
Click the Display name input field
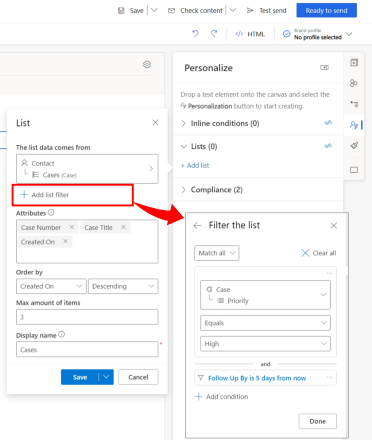[87, 349]
